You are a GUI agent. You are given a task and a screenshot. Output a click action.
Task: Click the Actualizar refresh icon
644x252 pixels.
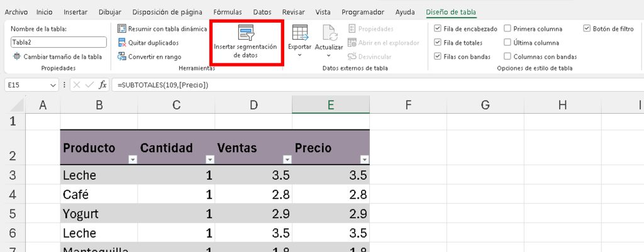[329, 33]
